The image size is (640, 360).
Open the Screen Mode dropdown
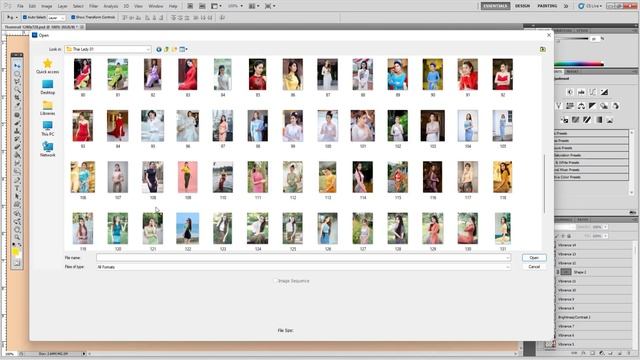point(270,6)
